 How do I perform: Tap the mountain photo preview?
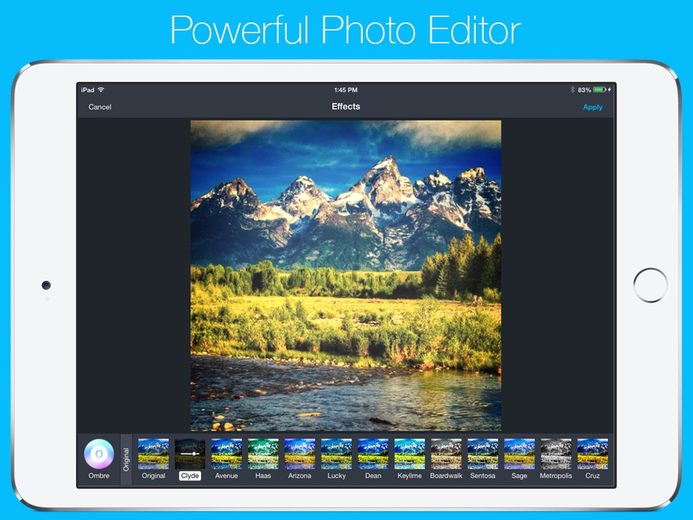[x=346, y=275]
